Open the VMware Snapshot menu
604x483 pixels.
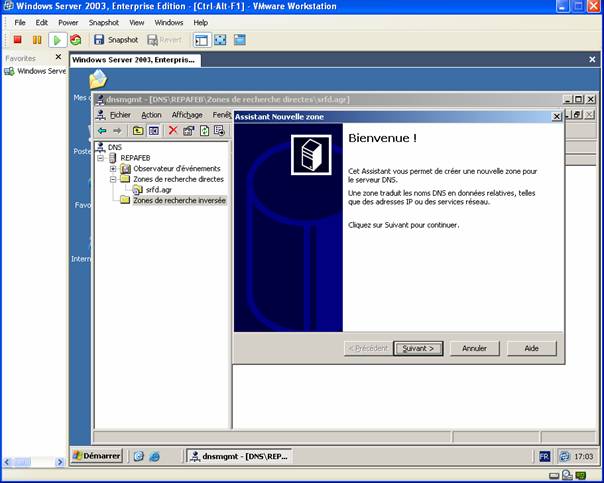click(x=104, y=22)
